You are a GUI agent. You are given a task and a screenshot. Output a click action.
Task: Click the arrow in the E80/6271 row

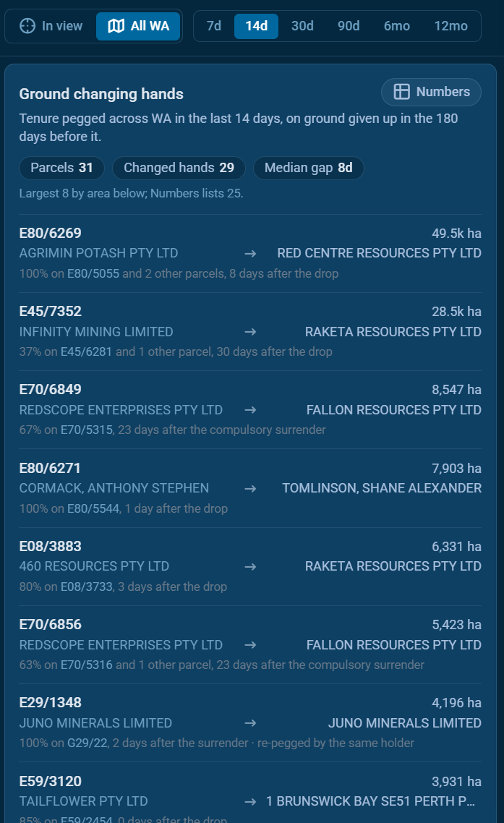(x=250, y=489)
